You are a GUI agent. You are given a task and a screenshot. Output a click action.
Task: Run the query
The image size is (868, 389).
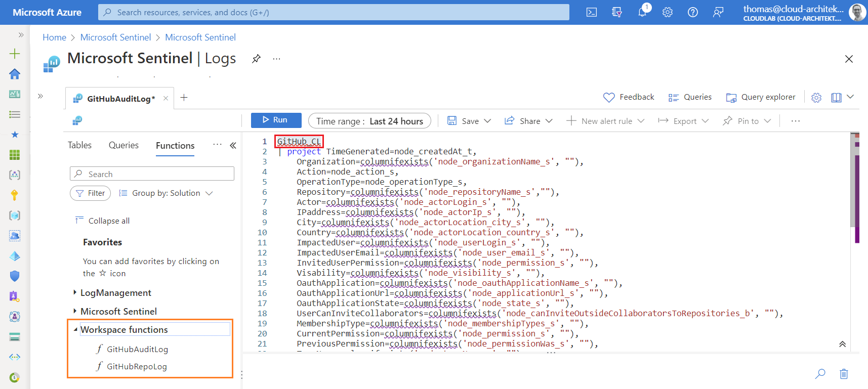[276, 120]
